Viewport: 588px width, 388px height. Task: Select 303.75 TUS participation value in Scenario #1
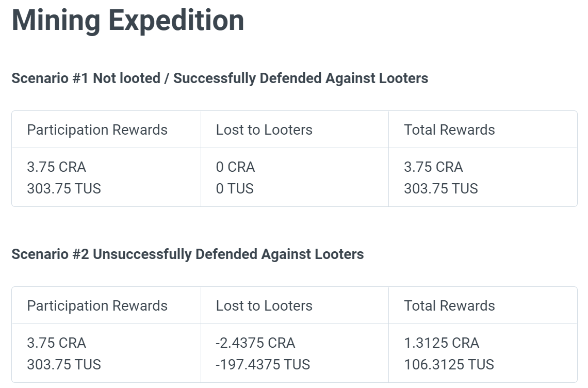64,188
